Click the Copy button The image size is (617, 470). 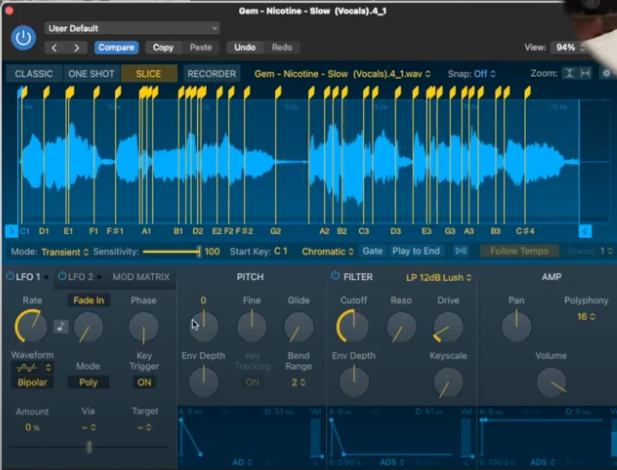pos(163,48)
